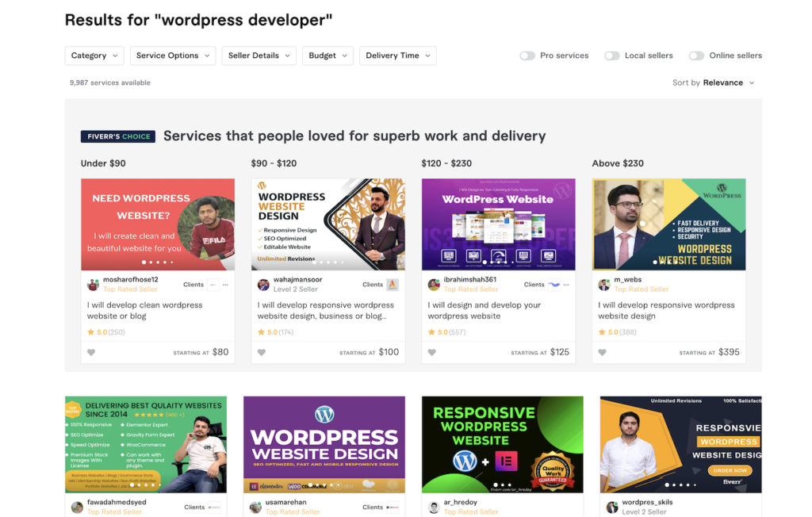Open m_webs responsive wordpress website design gig

pos(666,310)
